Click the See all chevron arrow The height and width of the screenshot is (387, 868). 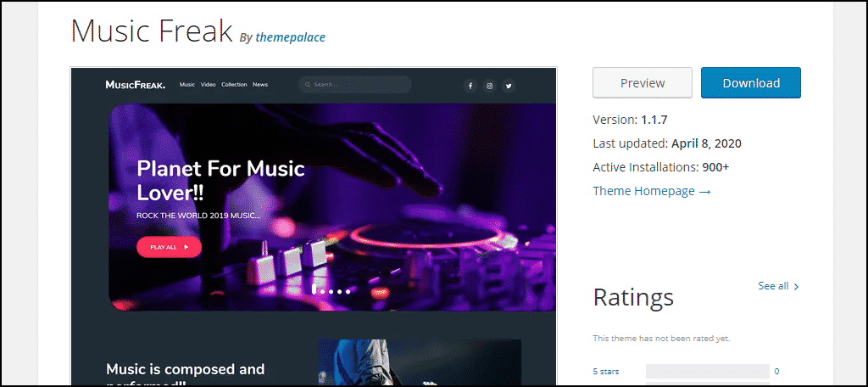(796, 287)
